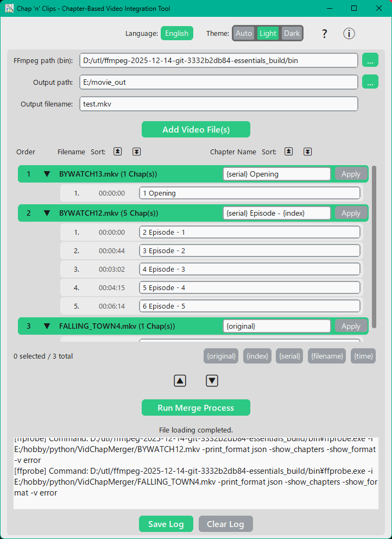Move selected file down arrow button

coord(212,380)
